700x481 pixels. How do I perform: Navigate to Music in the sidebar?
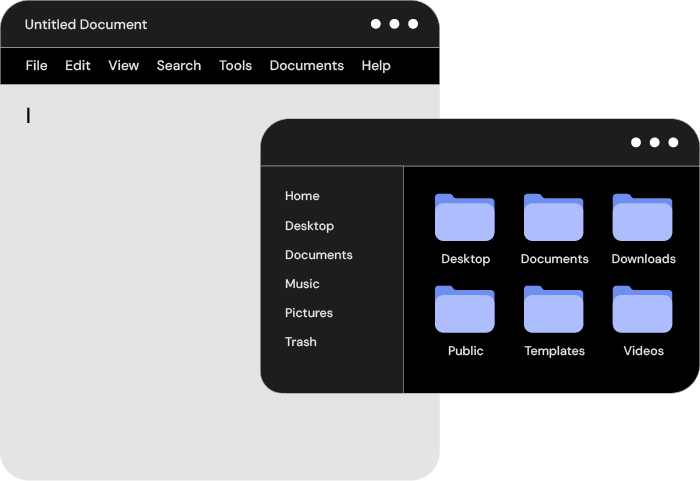(302, 284)
